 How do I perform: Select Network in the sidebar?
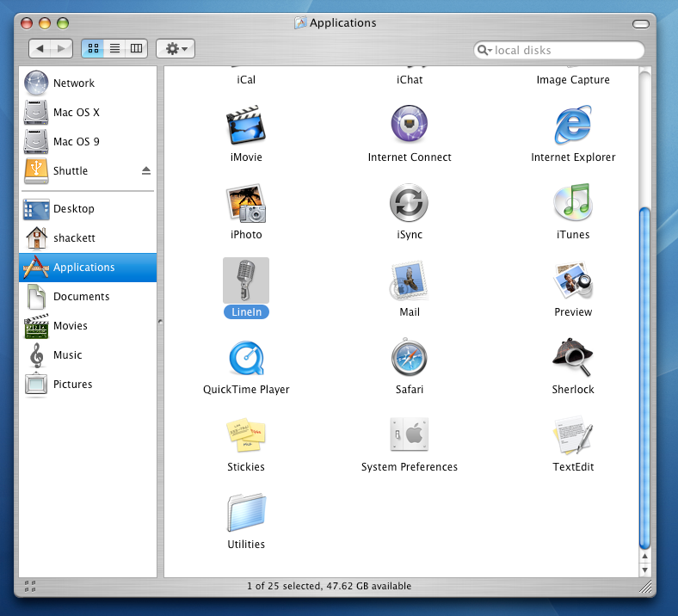(88, 83)
